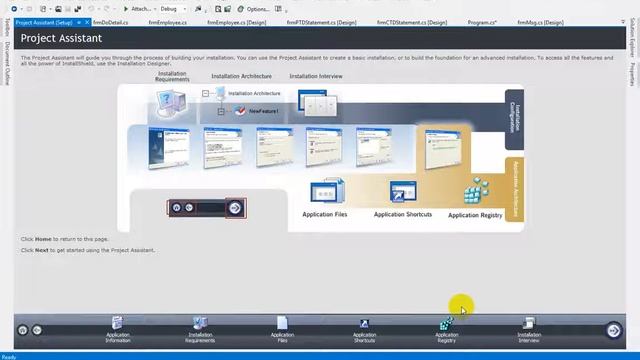This screenshot has width=640, height=360.
Task: Switch to the frmMsg.cs [Design] tab
Action: (540, 22)
